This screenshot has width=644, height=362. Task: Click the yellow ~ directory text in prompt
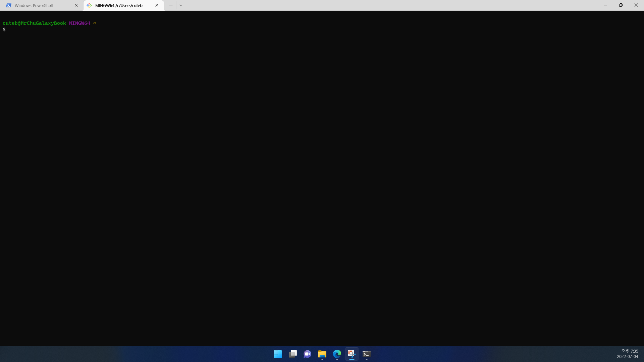(x=95, y=23)
